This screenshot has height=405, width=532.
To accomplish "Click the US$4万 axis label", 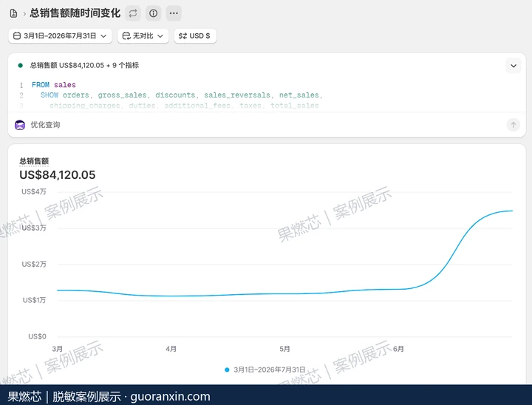I will point(33,191).
